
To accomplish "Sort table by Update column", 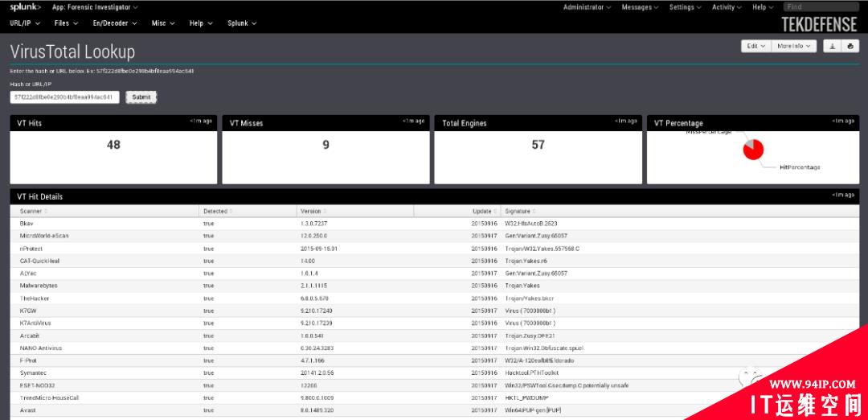I will (x=484, y=211).
